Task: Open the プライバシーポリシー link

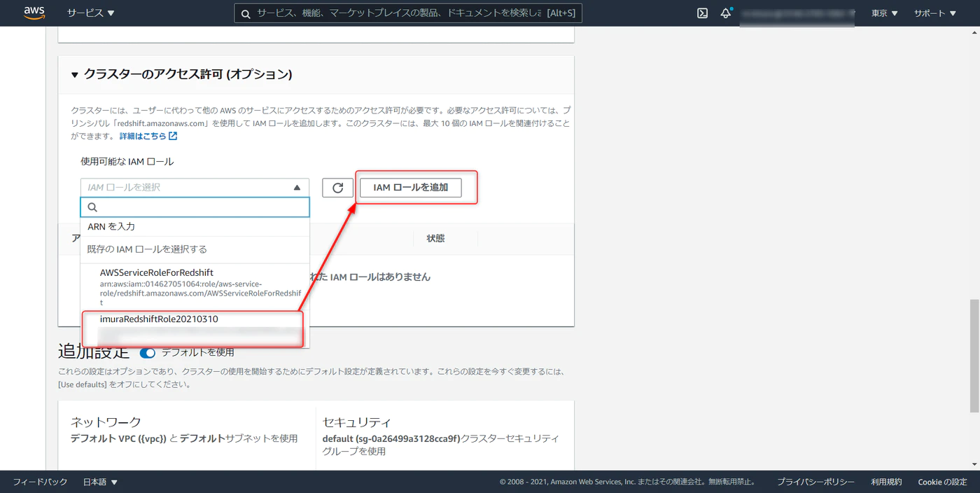Action: (x=815, y=482)
